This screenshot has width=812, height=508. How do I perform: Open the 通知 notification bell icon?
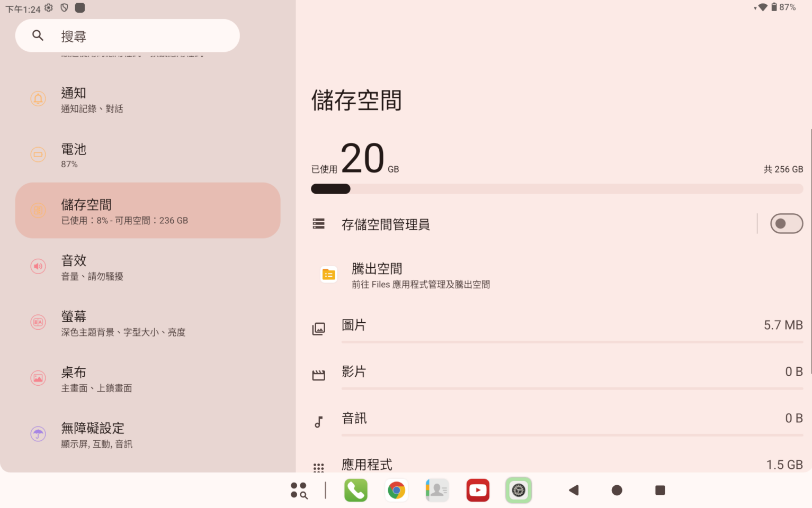click(x=38, y=98)
